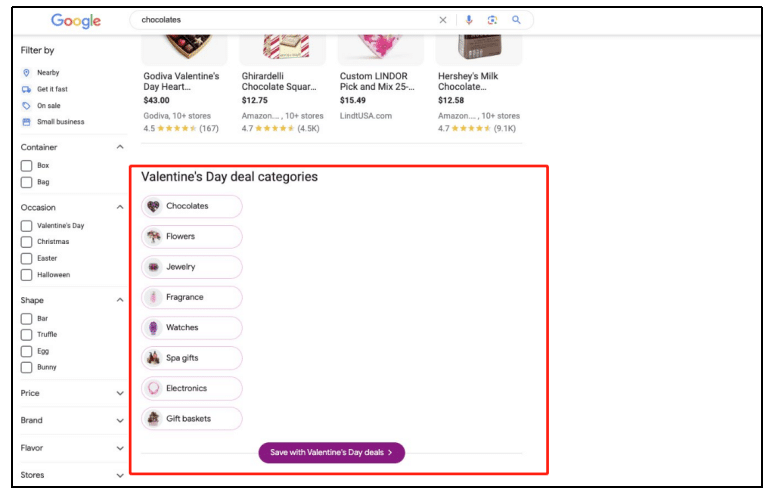Enable the Valentine's Day occasion filter
770x492 pixels.
pyautogui.click(x=27, y=226)
